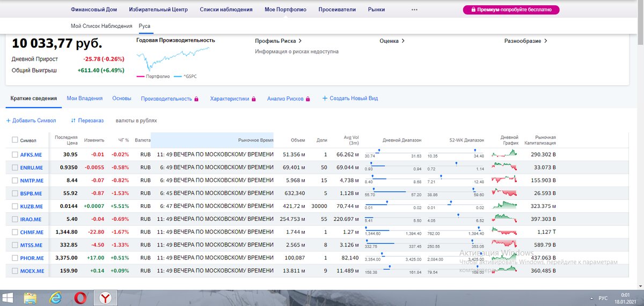Check the box for NMTP.ME

(x=15, y=180)
